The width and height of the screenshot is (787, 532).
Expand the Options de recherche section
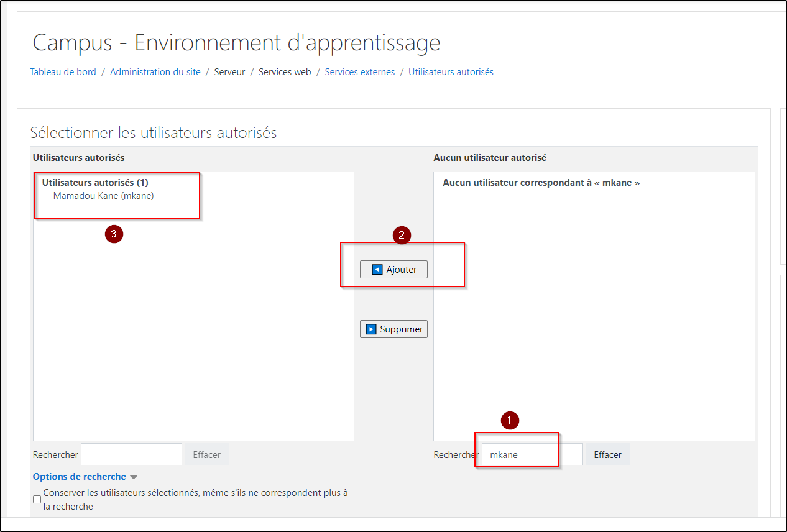pos(85,477)
